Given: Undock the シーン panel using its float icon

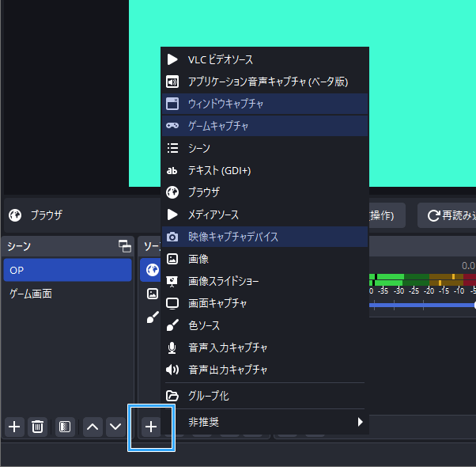Looking at the screenshot, I should click(x=124, y=246).
